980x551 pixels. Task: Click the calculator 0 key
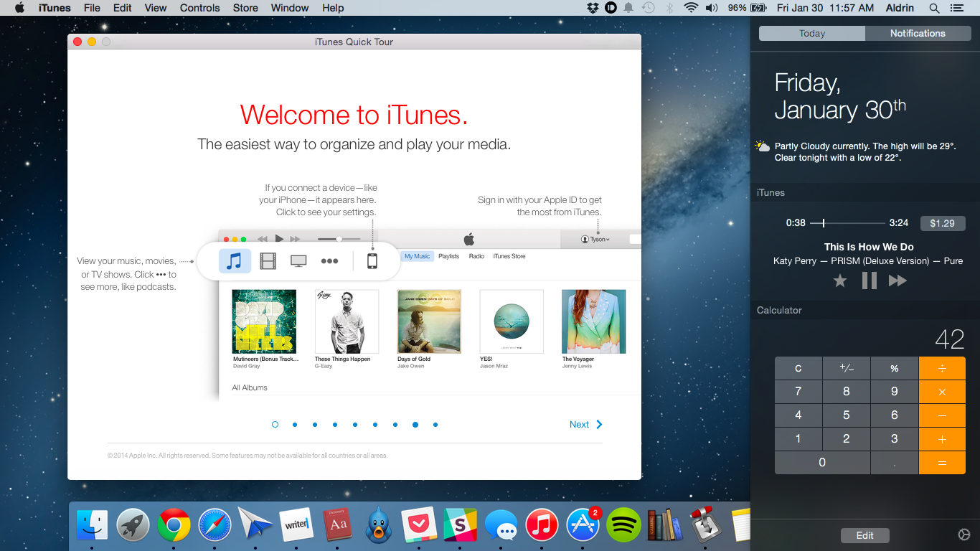click(822, 463)
